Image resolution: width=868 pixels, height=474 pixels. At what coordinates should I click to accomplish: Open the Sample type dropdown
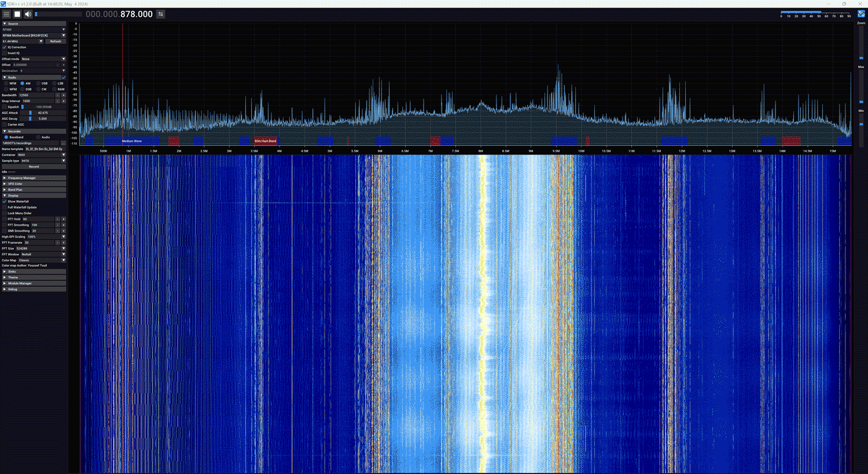pyautogui.click(x=43, y=160)
